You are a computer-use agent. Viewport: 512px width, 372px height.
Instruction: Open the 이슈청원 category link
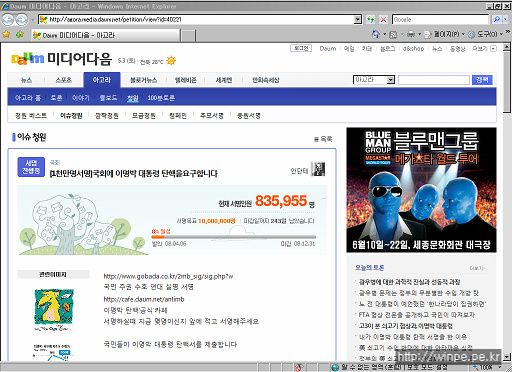point(71,116)
